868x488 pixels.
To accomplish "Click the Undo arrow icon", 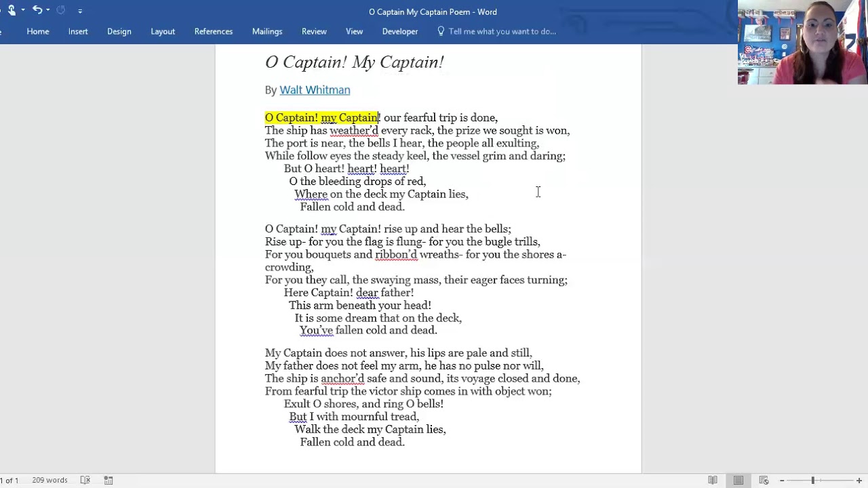I will click(x=37, y=10).
